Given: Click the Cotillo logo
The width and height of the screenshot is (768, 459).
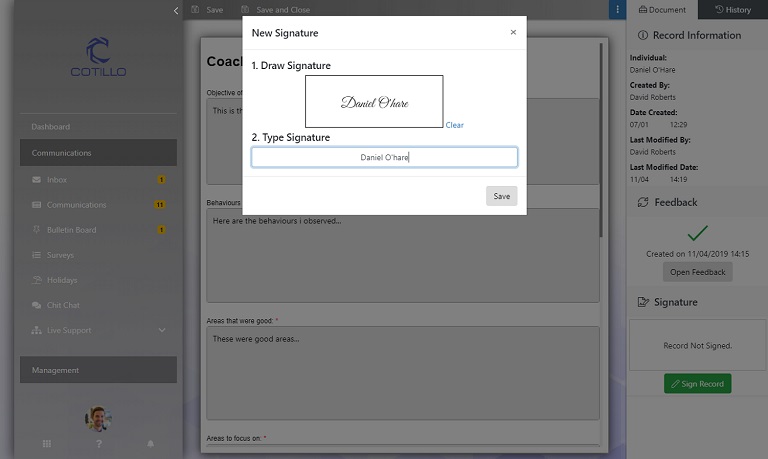Looking at the screenshot, I should point(98,57).
